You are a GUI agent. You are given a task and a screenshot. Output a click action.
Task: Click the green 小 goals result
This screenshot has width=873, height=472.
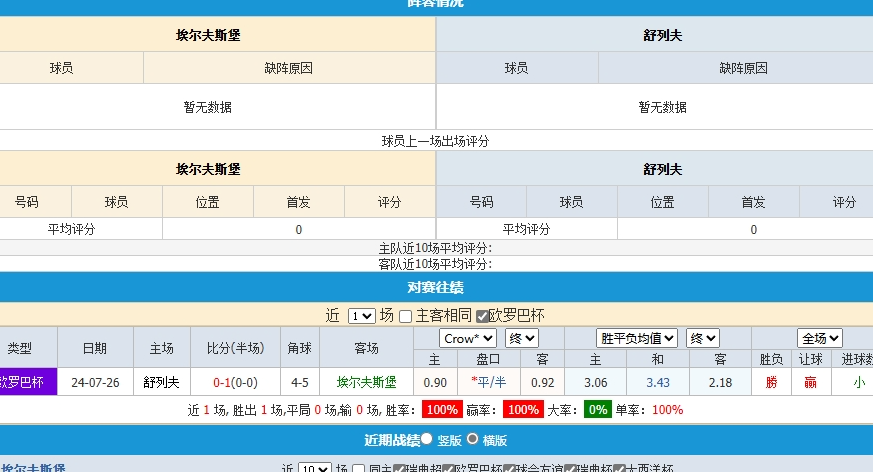click(859, 382)
